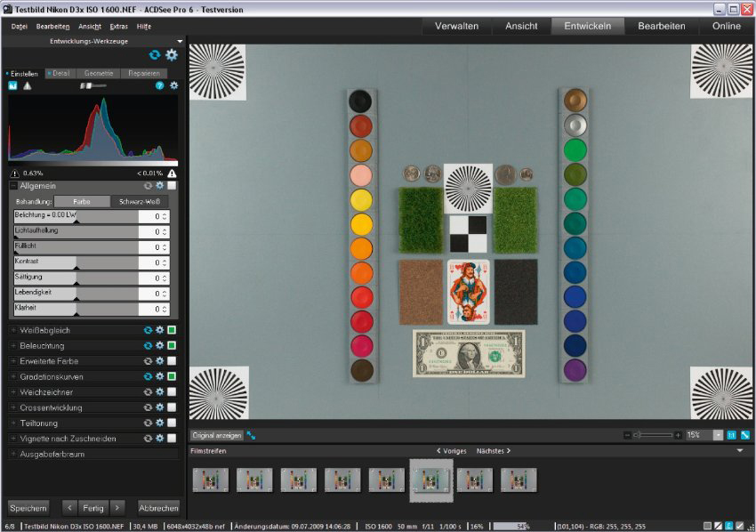The height and width of the screenshot is (532, 756).
Task: Expand the Ausgabefarbraum section
Action: tap(13, 455)
